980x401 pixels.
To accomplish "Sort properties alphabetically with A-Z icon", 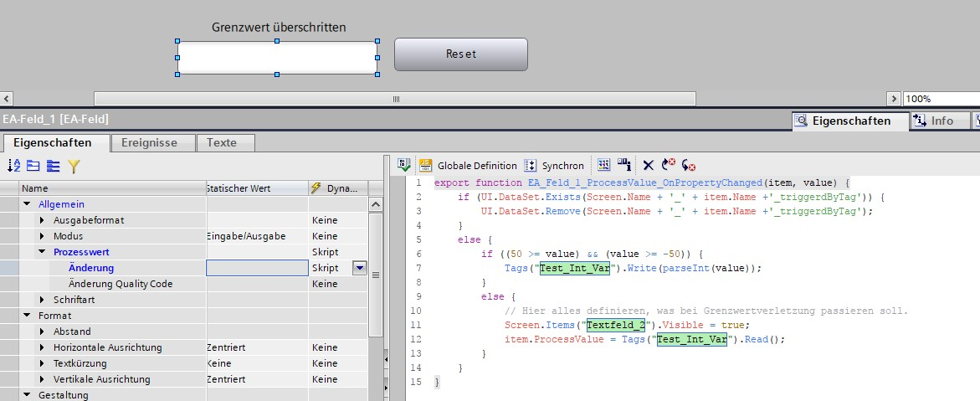I will (14, 166).
